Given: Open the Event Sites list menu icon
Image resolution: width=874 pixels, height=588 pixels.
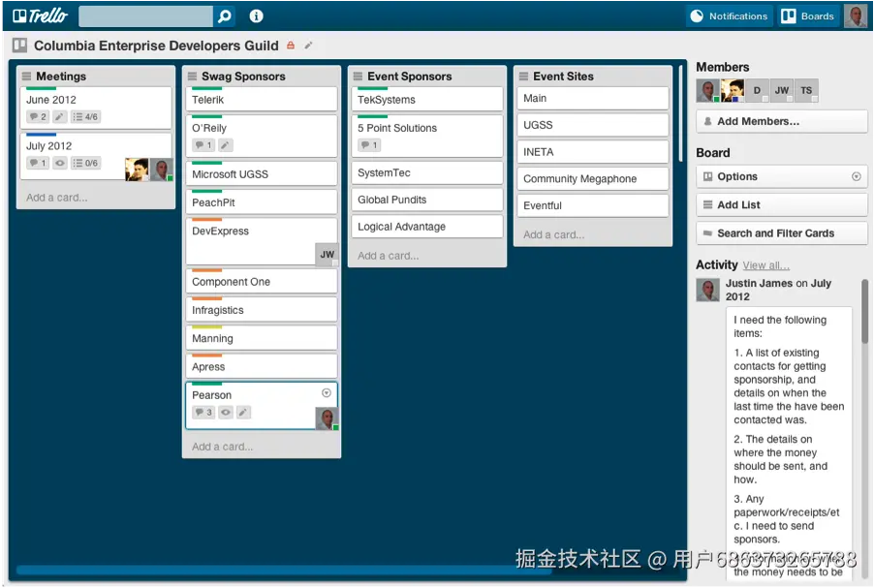Looking at the screenshot, I should tap(523, 77).
